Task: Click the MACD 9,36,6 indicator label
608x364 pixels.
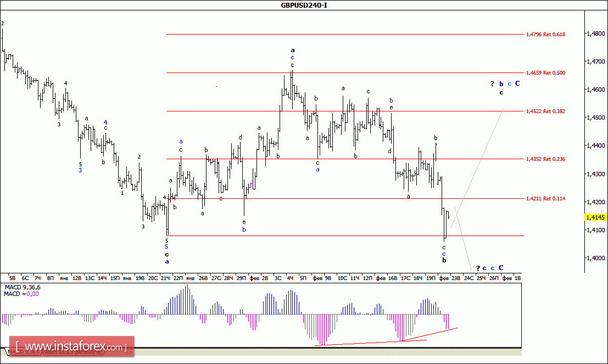Action: (23, 288)
